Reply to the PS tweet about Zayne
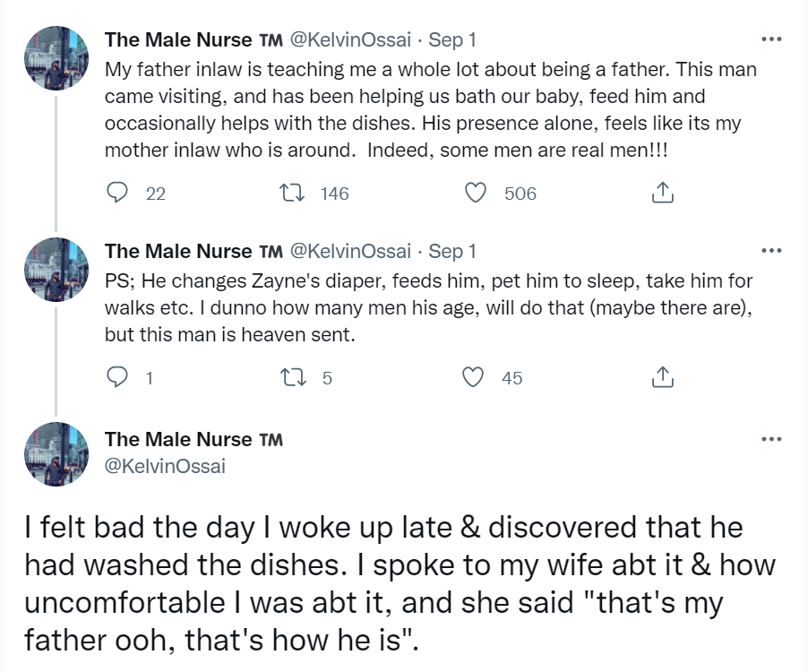This screenshot has width=808, height=672. 118,378
